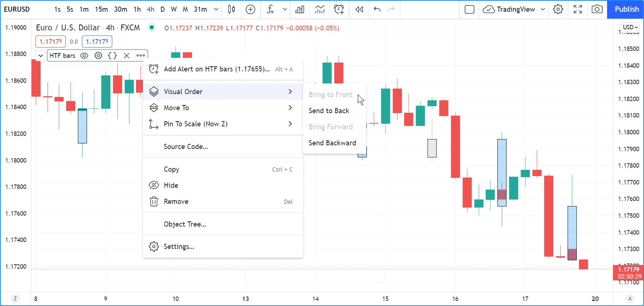Enter fullscreen mode via the arrows icon
Viewport: 644px width, 306px height.
577,10
